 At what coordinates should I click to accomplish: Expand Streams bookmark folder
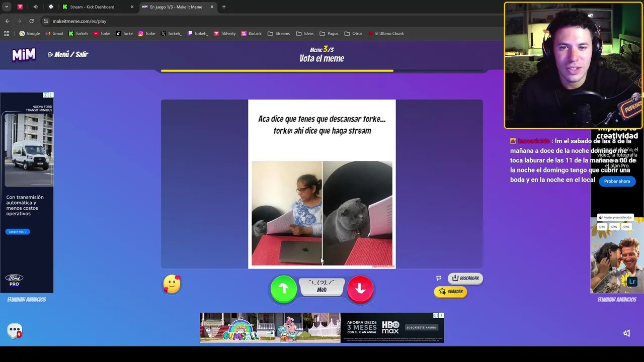279,34
